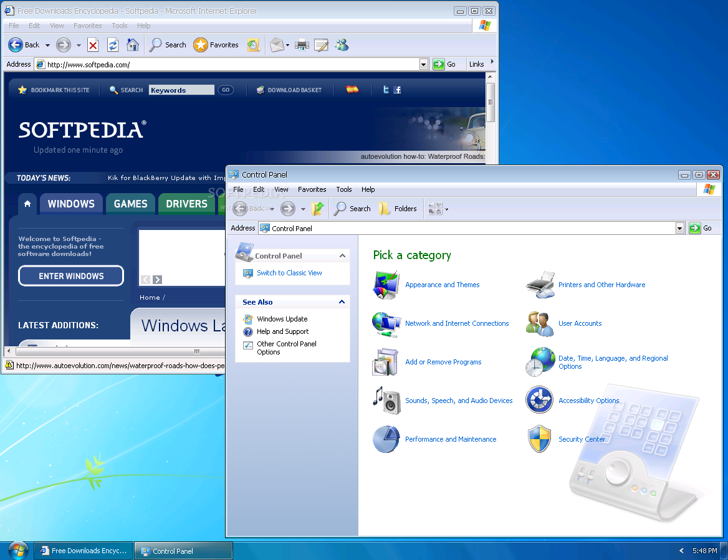The height and width of the screenshot is (560, 728).
Task: Click the Spanish flag icon on Softpedia
Action: coord(352,90)
